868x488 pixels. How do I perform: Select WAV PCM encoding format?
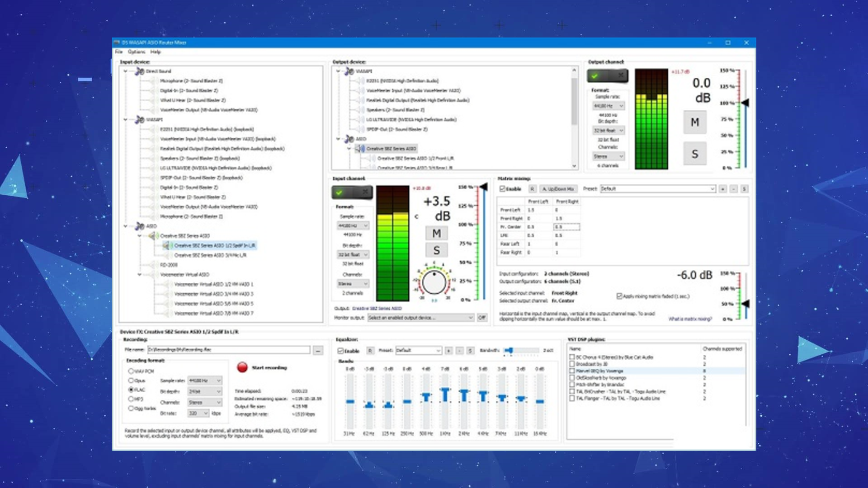click(131, 371)
